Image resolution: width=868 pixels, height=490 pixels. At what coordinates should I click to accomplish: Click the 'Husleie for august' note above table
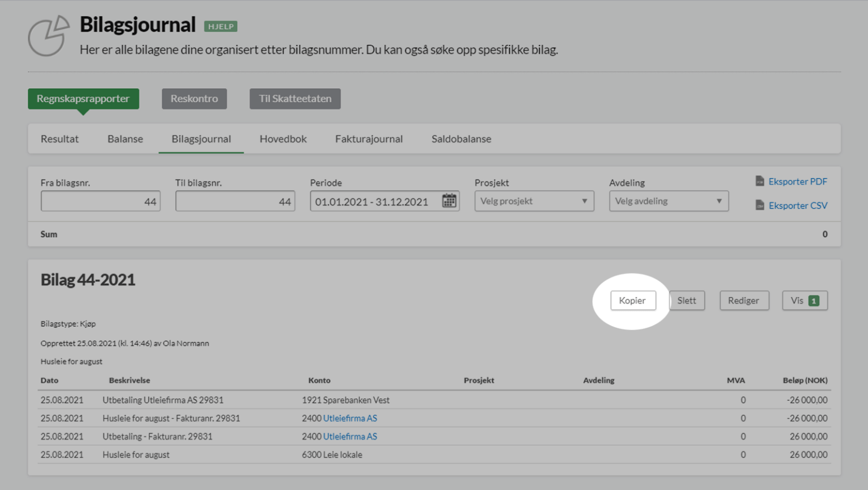(x=71, y=362)
